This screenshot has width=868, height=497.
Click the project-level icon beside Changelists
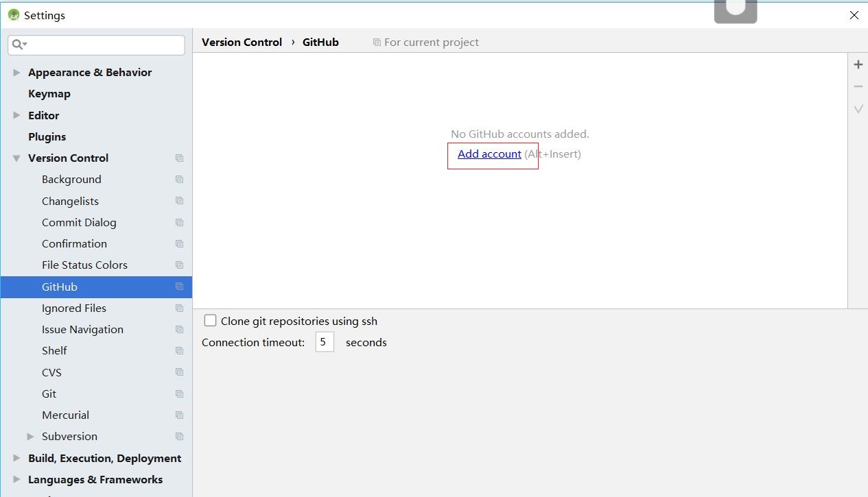[x=179, y=201]
